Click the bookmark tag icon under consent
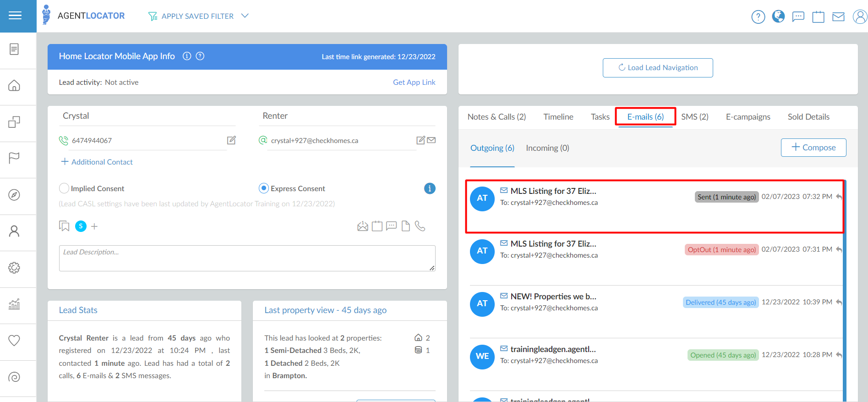 pos(64,226)
